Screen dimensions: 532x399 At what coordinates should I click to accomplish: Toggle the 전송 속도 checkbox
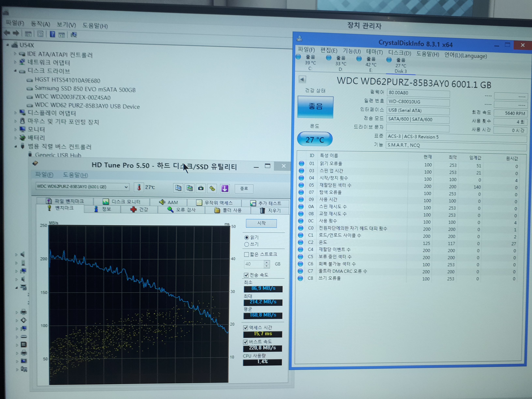click(x=246, y=275)
